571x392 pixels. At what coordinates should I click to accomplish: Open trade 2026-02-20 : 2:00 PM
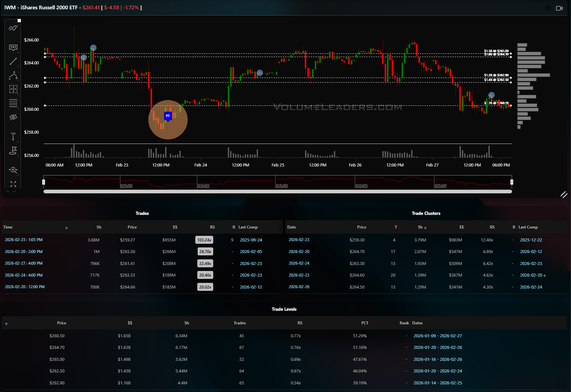pyautogui.click(x=24, y=252)
